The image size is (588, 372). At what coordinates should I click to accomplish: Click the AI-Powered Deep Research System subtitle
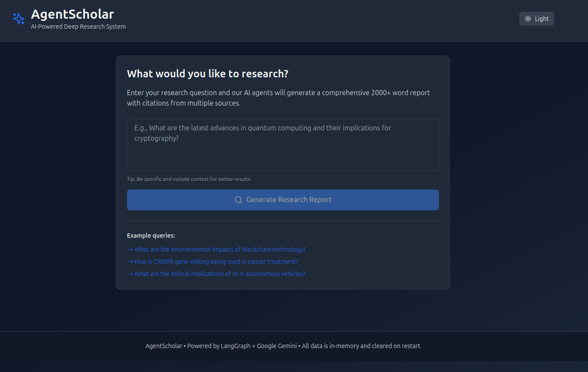(x=78, y=27)
